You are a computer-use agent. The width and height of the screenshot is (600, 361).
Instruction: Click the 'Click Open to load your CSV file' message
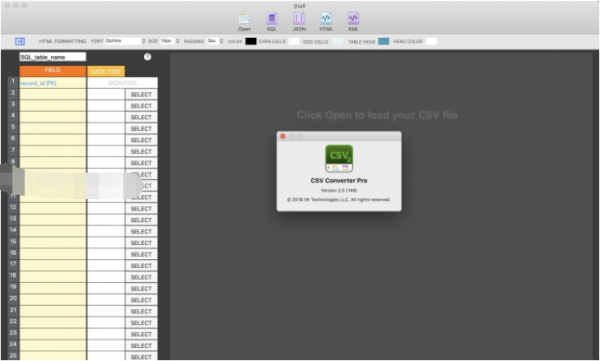point(377,115)
